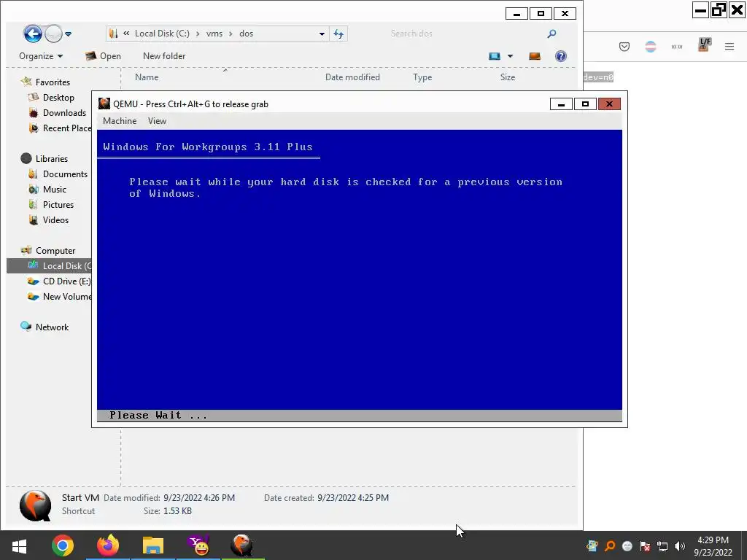Click the refresh button beside address bar
Viewport: 747px width, 560px height.
pos(338,34)
